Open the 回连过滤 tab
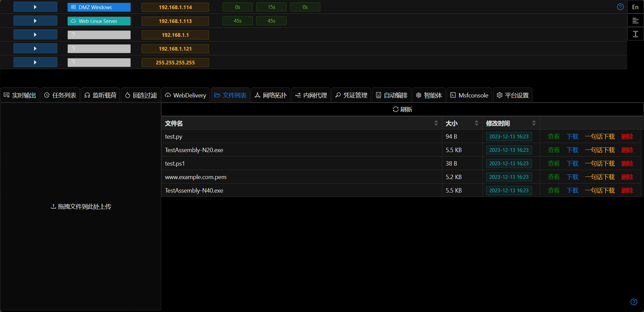The image size is (644, 312). pos(141,95)
